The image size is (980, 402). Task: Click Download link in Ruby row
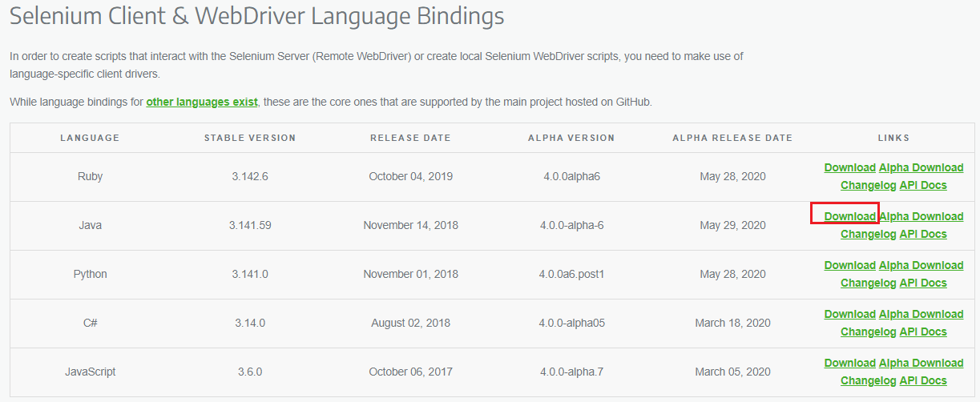[x=849, y=167]
